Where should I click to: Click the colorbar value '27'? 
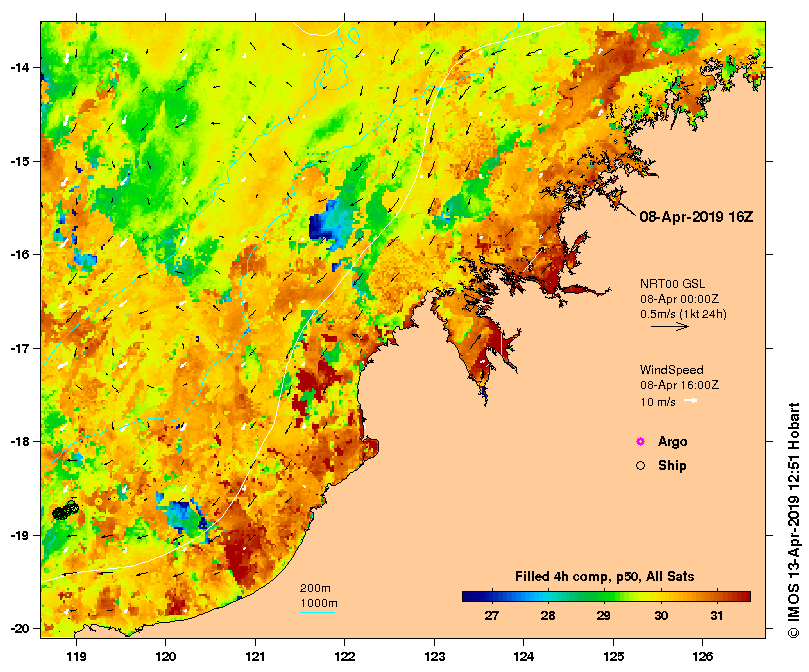(x=492, y=615)
